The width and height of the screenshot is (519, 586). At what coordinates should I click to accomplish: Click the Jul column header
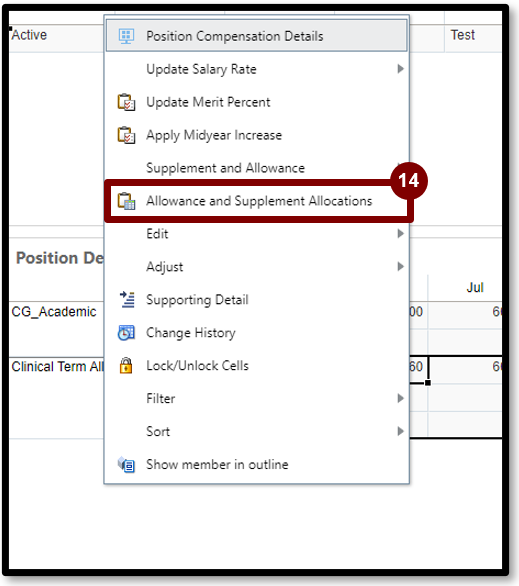click(x=475, y=287)
